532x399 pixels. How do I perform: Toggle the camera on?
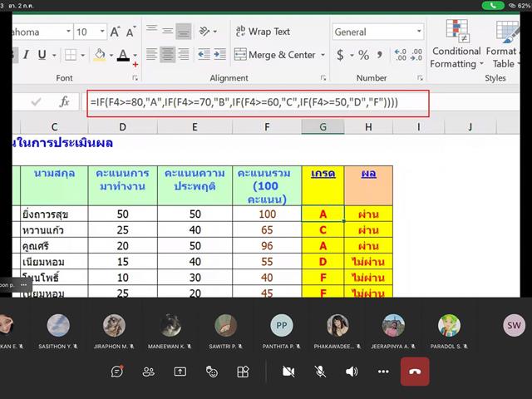(x=288, y=372)
